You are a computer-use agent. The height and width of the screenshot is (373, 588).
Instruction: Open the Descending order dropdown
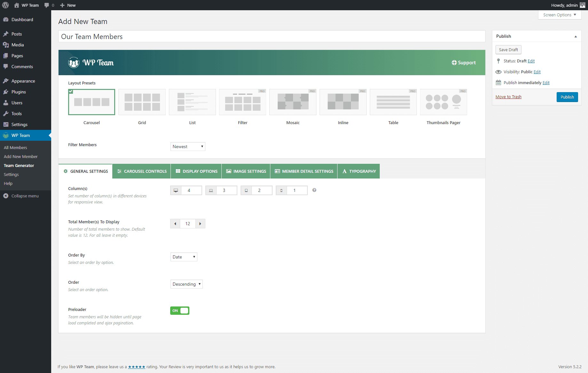(x=187, y=284)
